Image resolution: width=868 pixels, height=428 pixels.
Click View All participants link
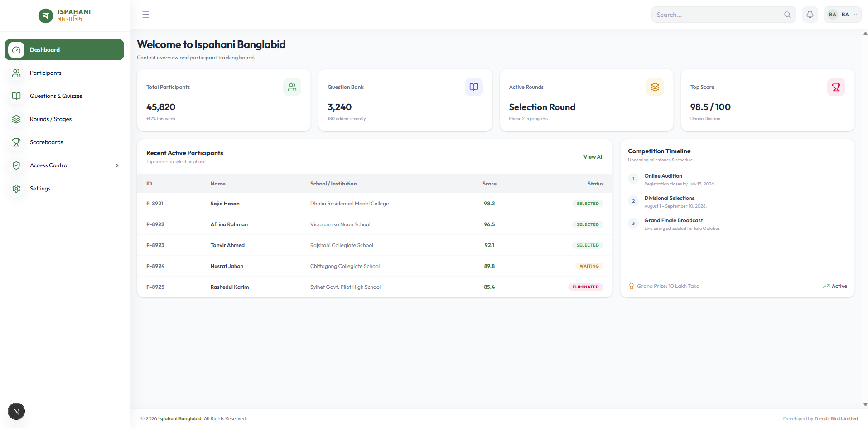tap(593, 157)
